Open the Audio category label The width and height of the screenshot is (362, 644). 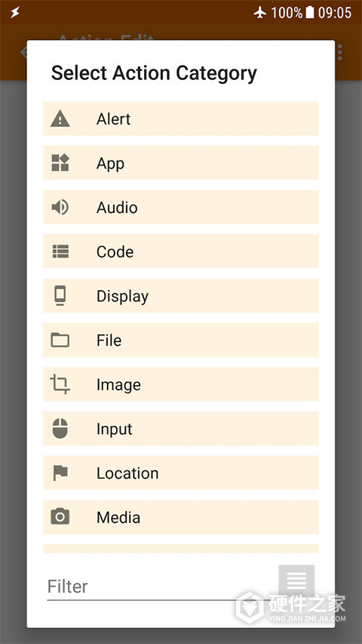117,208
